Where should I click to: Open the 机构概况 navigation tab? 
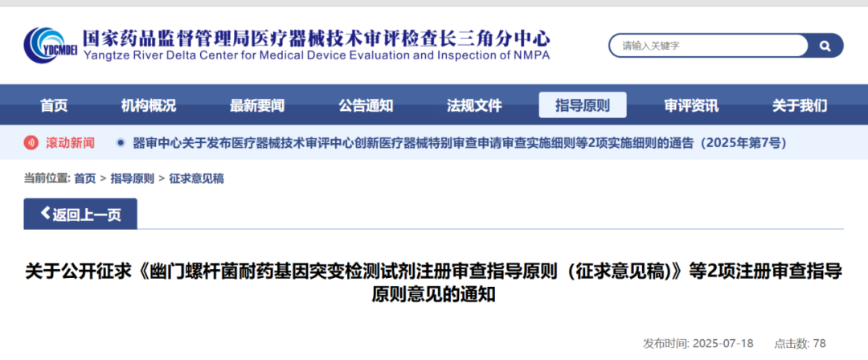point(149,105)
